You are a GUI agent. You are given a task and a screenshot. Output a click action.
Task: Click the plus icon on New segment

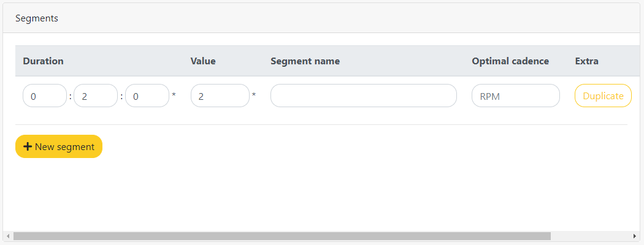pyautogui.click(x=28, y=146)
